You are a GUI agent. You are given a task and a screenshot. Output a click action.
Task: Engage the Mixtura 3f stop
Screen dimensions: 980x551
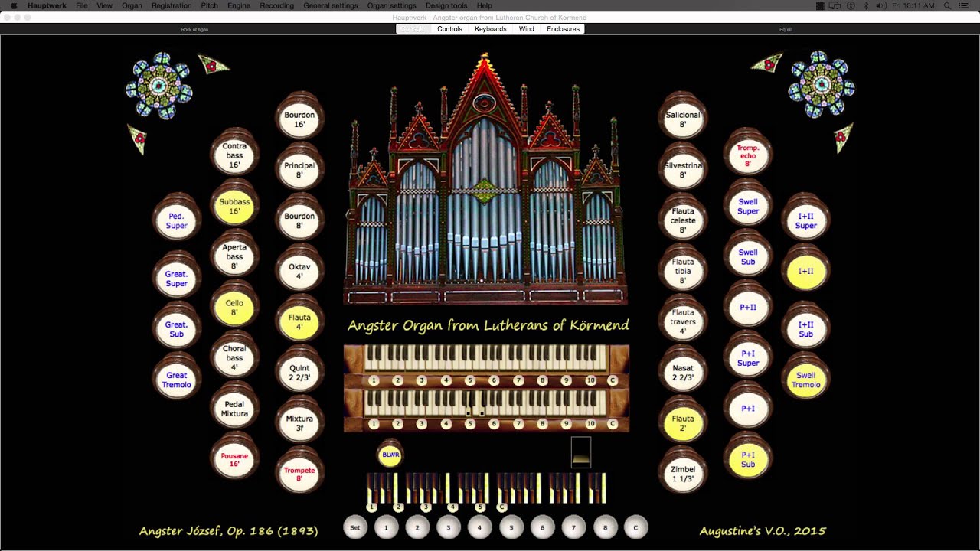[x=299, y=422]
